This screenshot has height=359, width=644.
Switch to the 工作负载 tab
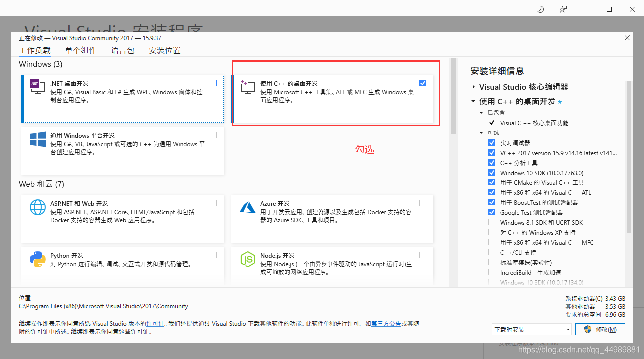(x=35, y=50)
